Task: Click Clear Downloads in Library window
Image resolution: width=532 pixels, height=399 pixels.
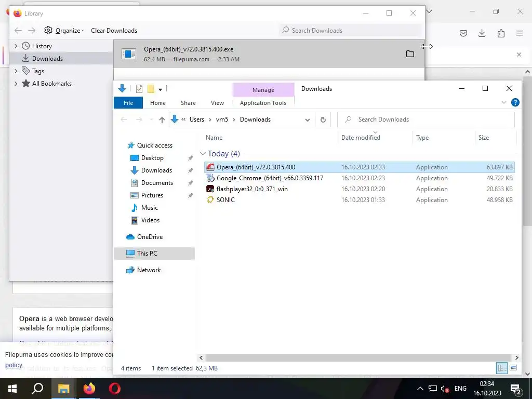Action: pyautogui.click(x=114, y=31)
